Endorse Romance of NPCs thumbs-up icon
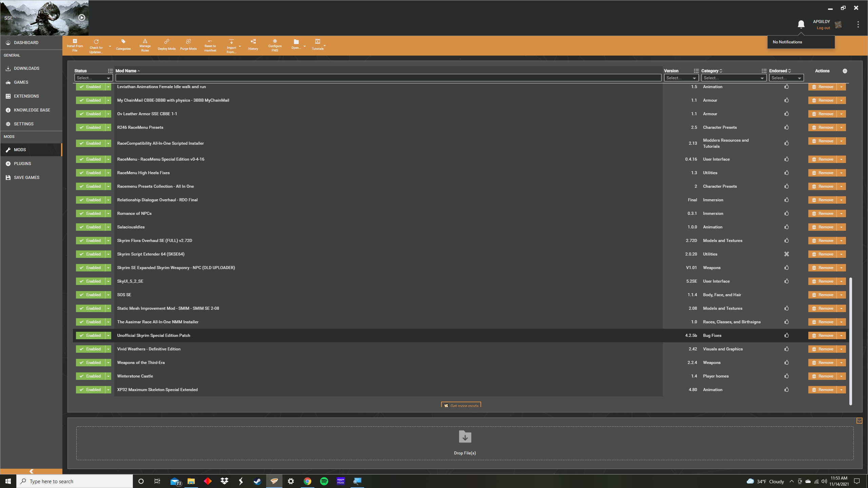This screenshot has width=868, height=488. coord(786,213)
